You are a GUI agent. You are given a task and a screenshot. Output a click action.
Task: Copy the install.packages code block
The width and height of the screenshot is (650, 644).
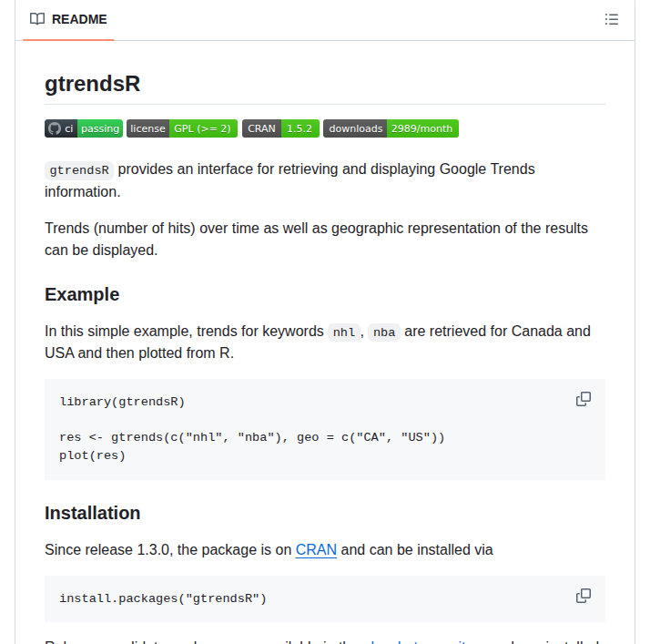point(584,596)
